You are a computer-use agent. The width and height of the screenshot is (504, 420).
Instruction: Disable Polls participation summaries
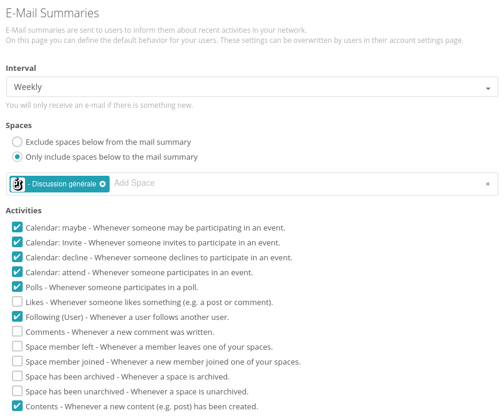[17, 287]
